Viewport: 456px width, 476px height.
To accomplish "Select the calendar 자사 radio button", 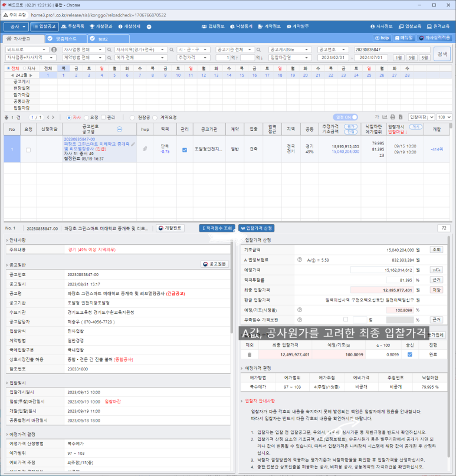I will click(25, 68).
